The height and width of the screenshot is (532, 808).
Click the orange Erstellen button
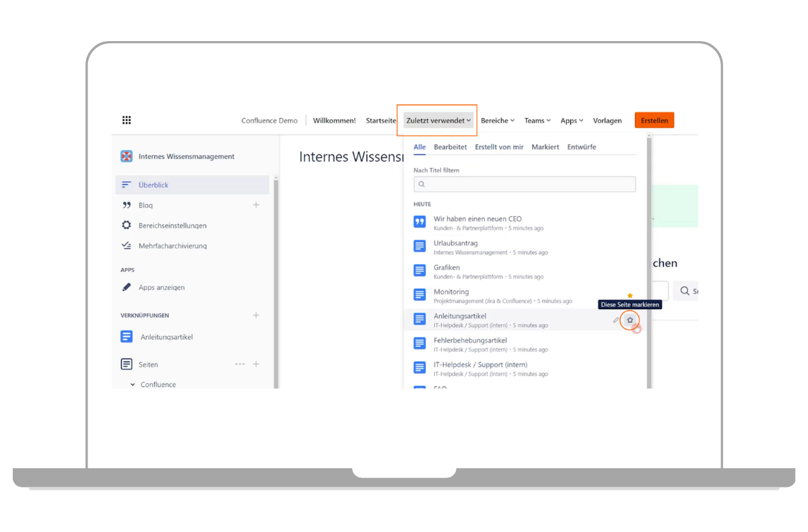(654, 121)
